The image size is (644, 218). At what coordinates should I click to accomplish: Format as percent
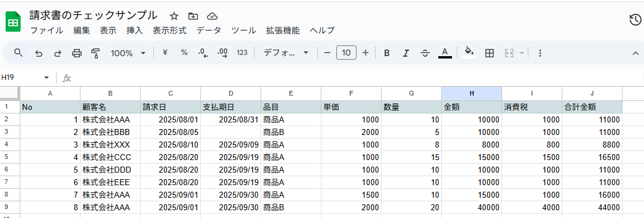tap(184, 53)
